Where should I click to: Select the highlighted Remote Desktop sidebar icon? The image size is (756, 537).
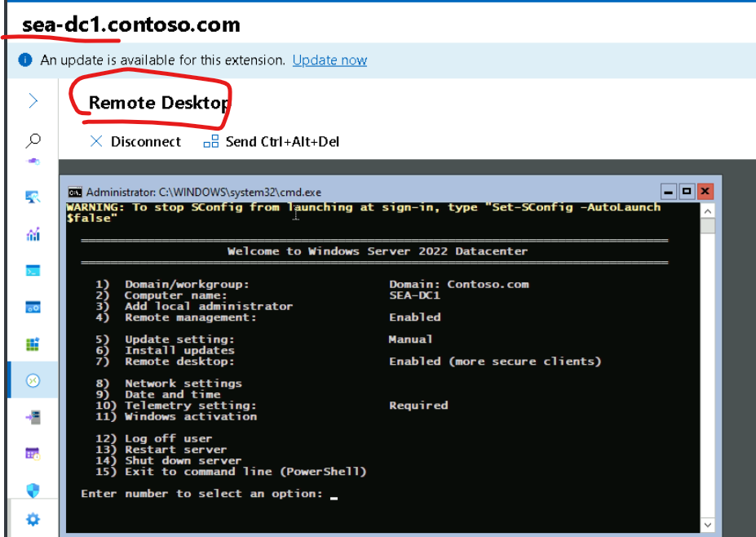33,380
